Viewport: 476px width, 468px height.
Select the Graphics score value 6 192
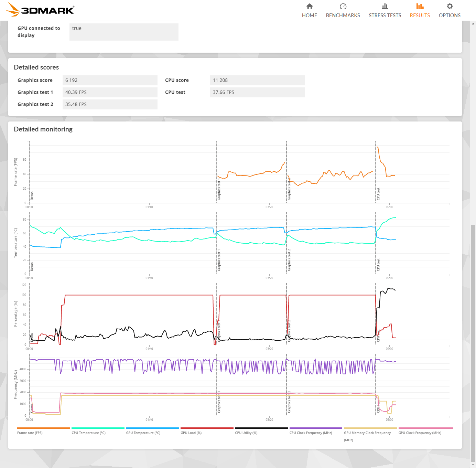(x=110, y=80)
